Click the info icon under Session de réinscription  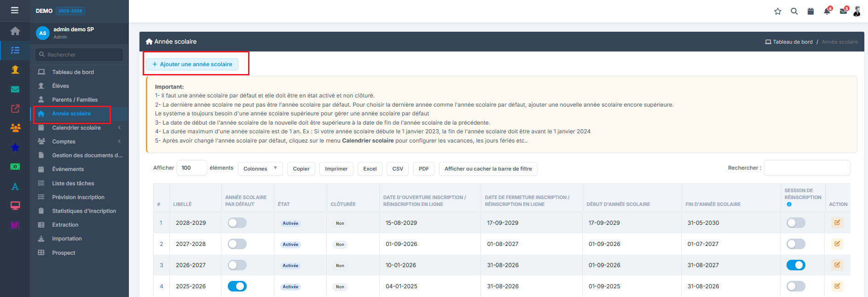pos(789,204)
